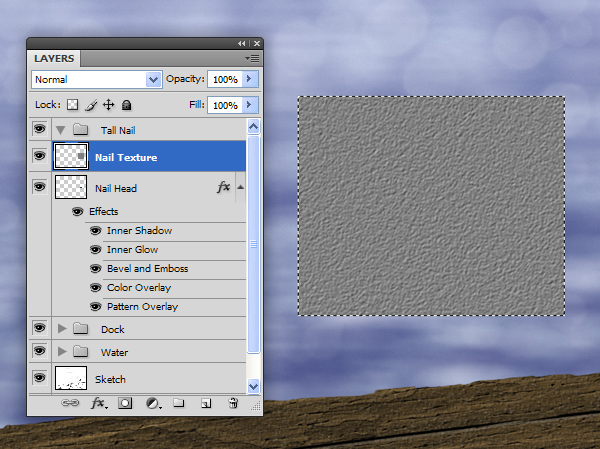
Task: Click the Fill value field
Action: point(225,105)
